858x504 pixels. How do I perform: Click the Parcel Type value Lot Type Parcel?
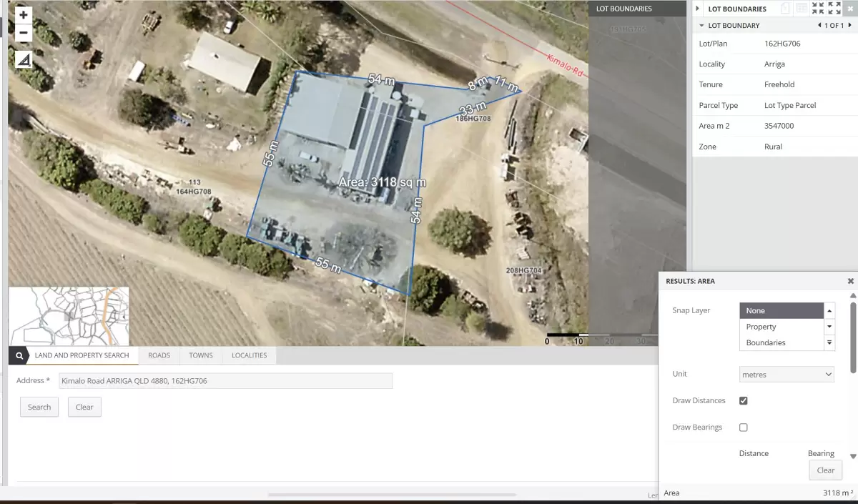[x=790, y=105]
